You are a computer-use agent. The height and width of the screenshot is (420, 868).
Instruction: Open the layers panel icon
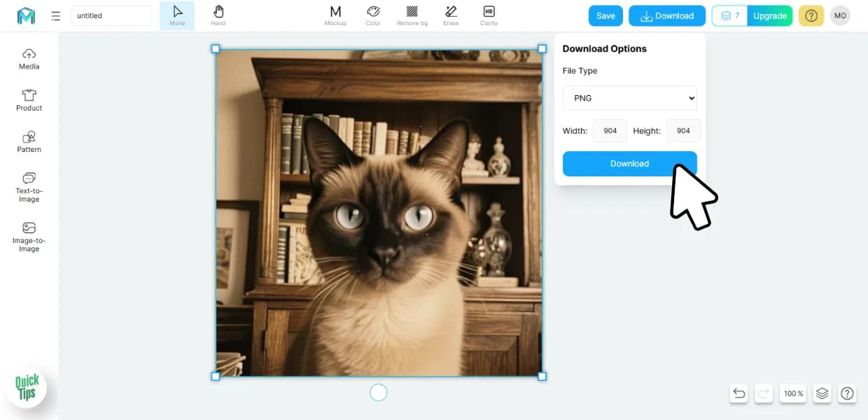point(822,393)
